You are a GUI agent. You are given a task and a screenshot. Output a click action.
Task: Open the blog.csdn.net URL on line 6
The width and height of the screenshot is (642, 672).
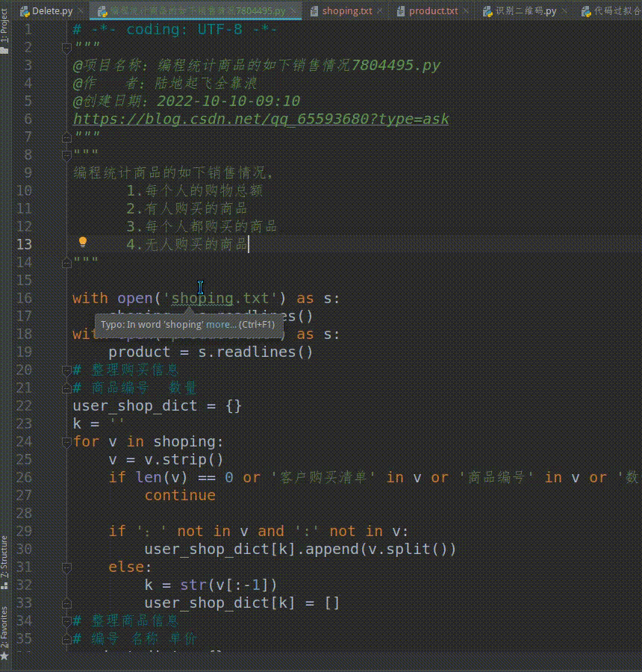(x=261, y=119)
